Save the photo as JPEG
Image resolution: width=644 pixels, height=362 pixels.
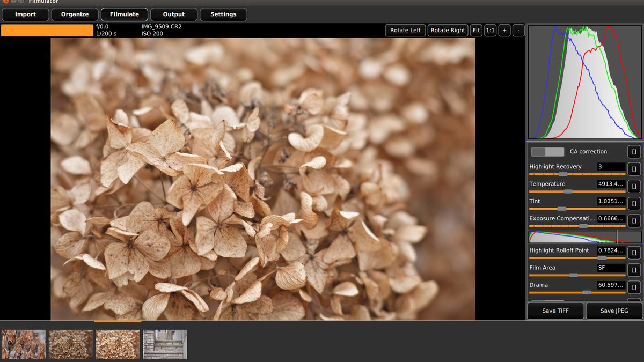click(x=613, y=311)
